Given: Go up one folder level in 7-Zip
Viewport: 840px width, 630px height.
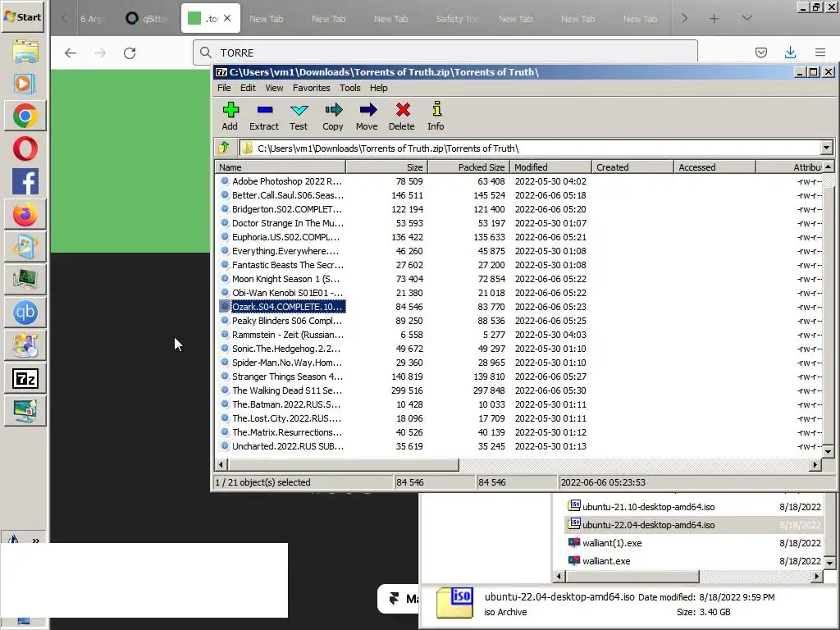Looking at the screenshot, I should 225,148.
